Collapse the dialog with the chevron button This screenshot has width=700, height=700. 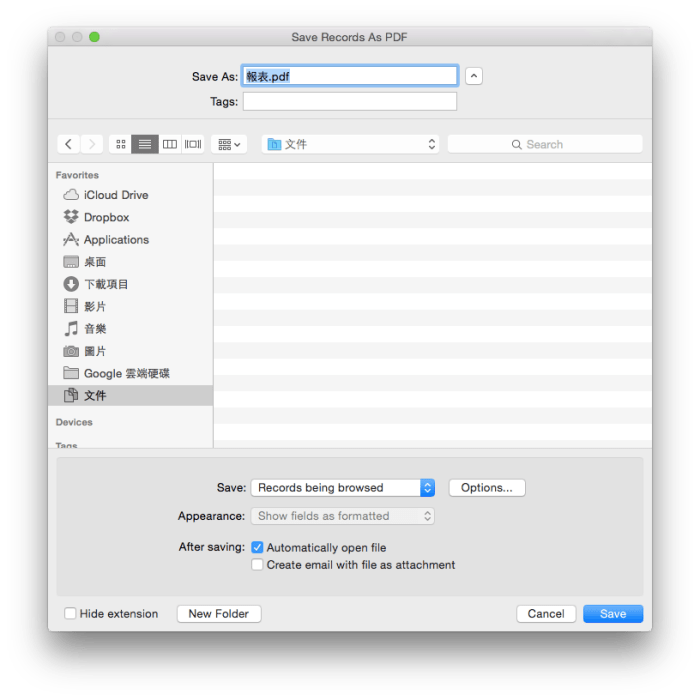(x=474, y=76)
